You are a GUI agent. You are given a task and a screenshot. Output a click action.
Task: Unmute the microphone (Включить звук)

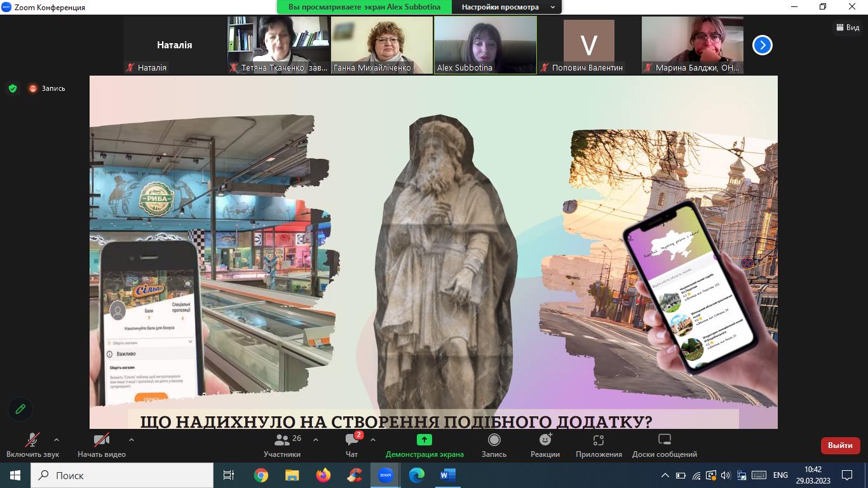coord(32,445)
